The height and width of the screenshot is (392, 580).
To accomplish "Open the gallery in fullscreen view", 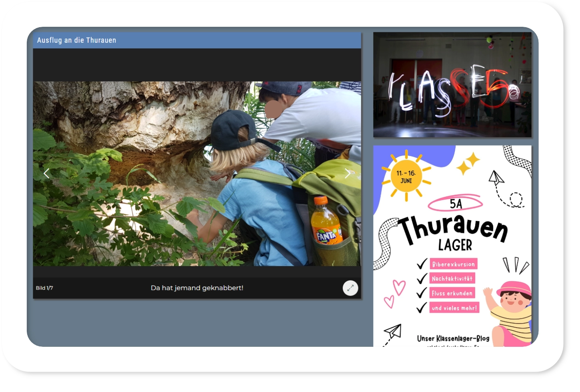I will [350, 288].
